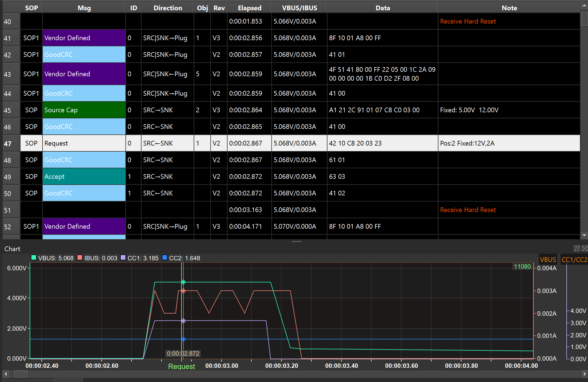Click the Msg column header
This screenshot has width=588, height=382.
pos(84,8)
